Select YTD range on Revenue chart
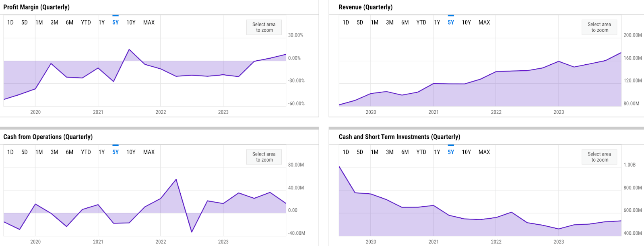The image size is (644, 246). (x=421, y=23)
